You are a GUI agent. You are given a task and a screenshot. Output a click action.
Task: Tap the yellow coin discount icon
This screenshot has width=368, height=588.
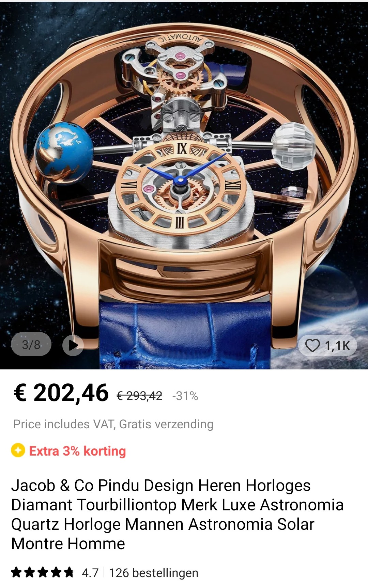[18, 450]
